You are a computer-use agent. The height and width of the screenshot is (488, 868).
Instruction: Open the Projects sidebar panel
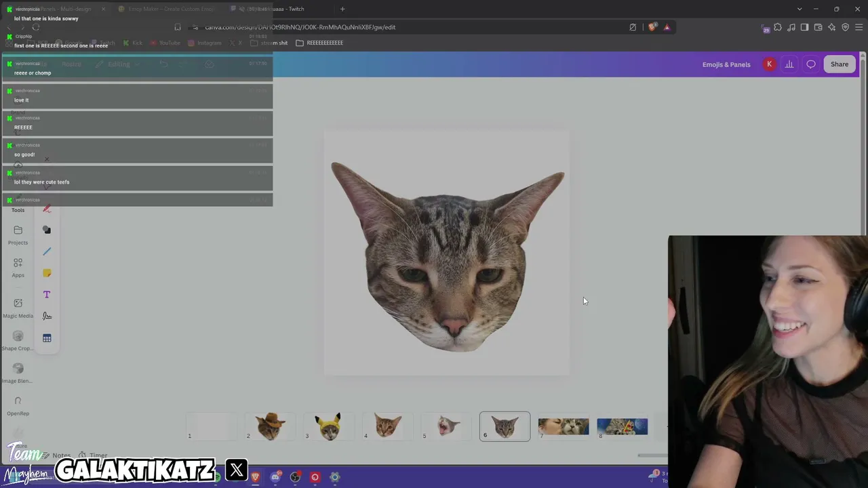pos(18,235)
